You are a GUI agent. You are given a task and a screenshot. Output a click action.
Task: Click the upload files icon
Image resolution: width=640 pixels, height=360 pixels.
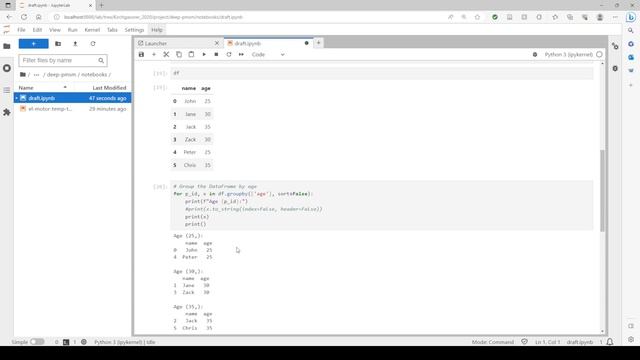(75, 44)
